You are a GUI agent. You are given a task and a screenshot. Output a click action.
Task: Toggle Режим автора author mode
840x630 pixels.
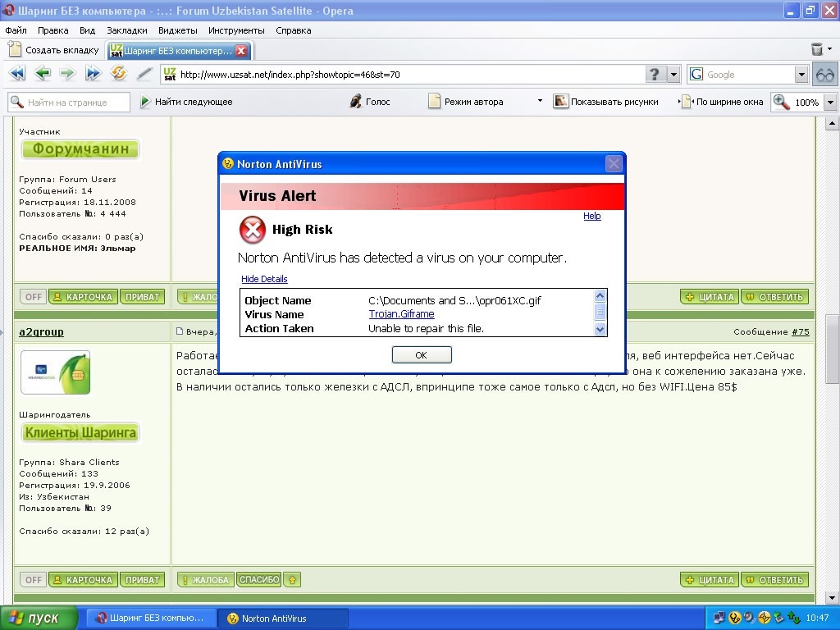coord(465,102)
